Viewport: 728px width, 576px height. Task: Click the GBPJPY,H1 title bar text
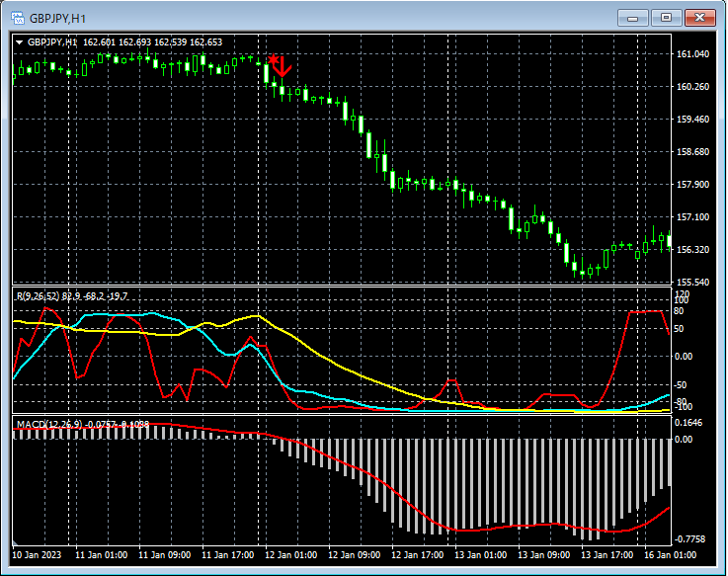pos(57,18)
